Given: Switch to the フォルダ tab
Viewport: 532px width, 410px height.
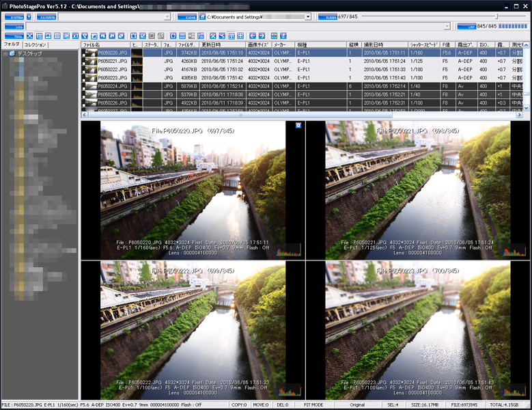Looking at the screenshot, I should (x=12, y=44).
